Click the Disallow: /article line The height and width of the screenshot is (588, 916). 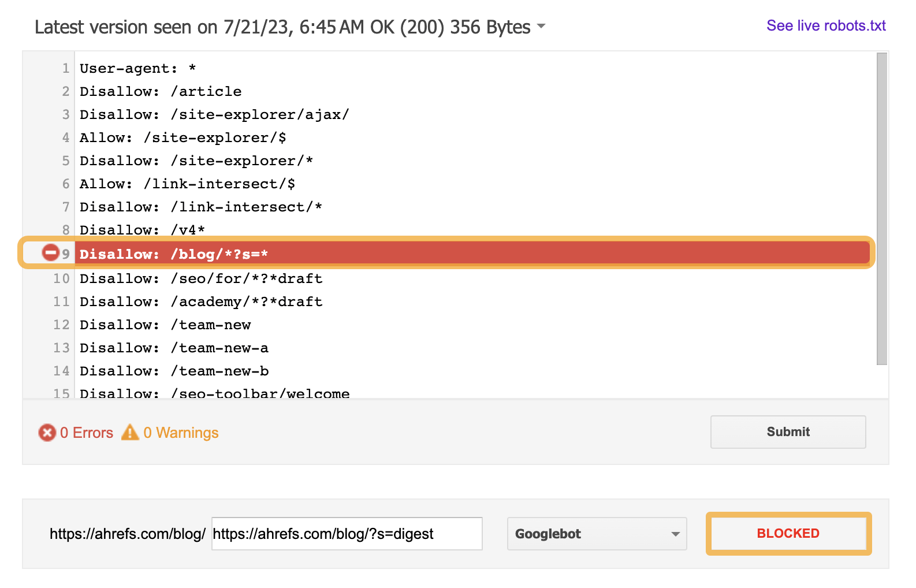click(x=161, y=91)
